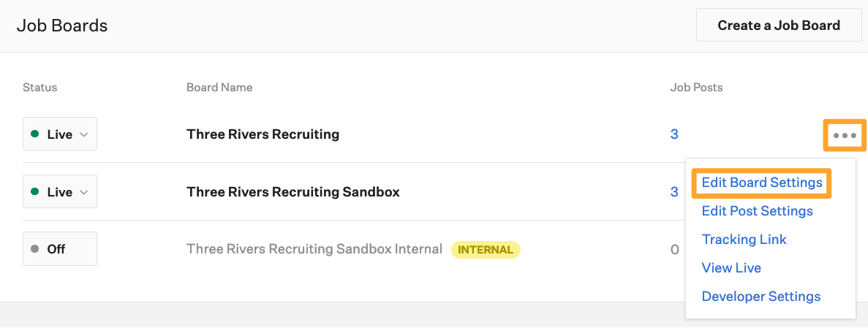Click the gray Off status dot

tap(35, 249)
